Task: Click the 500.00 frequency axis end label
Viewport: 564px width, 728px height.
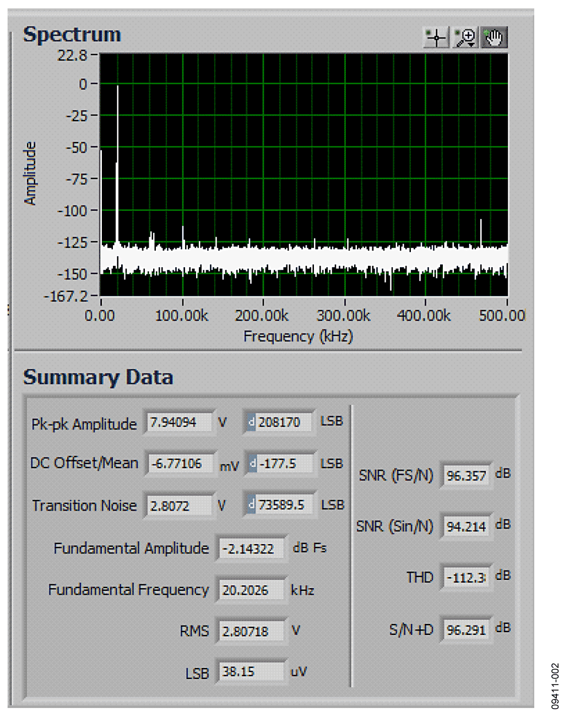Action: tap(502, 316)
